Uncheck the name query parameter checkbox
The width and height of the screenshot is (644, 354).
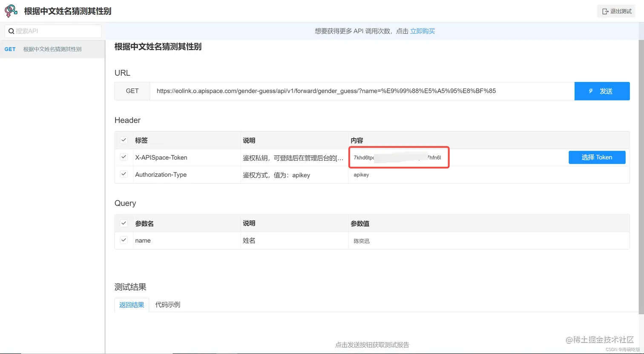124,240
